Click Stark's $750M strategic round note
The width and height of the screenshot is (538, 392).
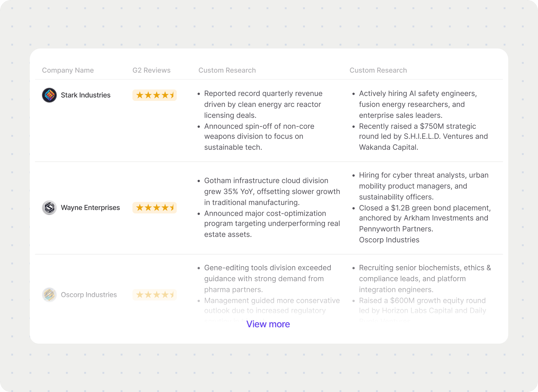click(x=423, y=136)
